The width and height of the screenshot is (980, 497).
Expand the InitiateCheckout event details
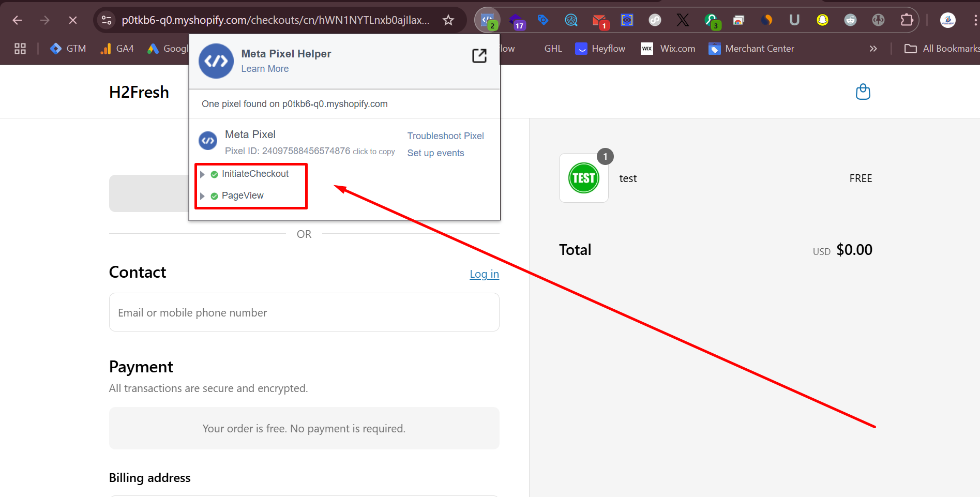(x=202, y=174)
